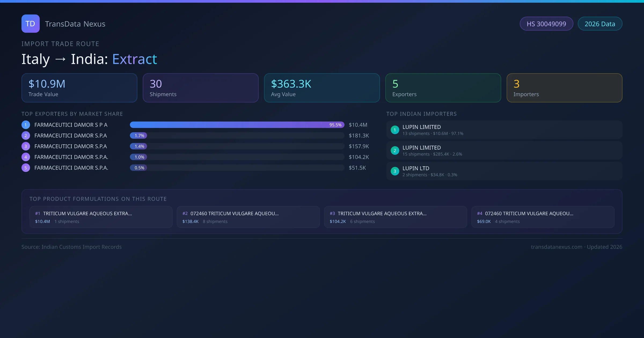Open #1 Triticum Vulgare formulation card
Screen dimensions: 644x338
pyautogui.click(x=101, y=217)
